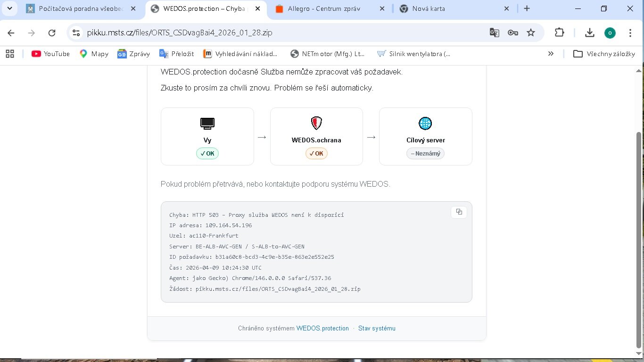
Task: Open the Chrome three-dot menu
Action: tap(630, 33)
